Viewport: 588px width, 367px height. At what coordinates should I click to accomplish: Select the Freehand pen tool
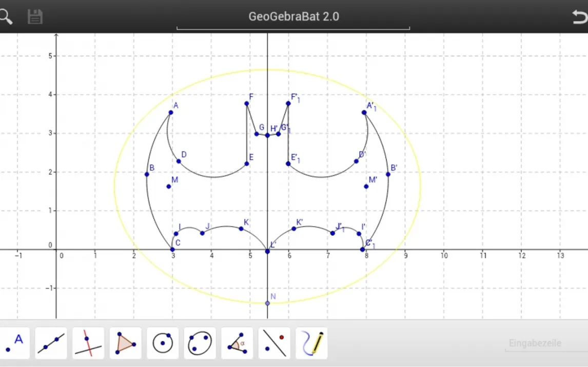(x=311, y=343)
